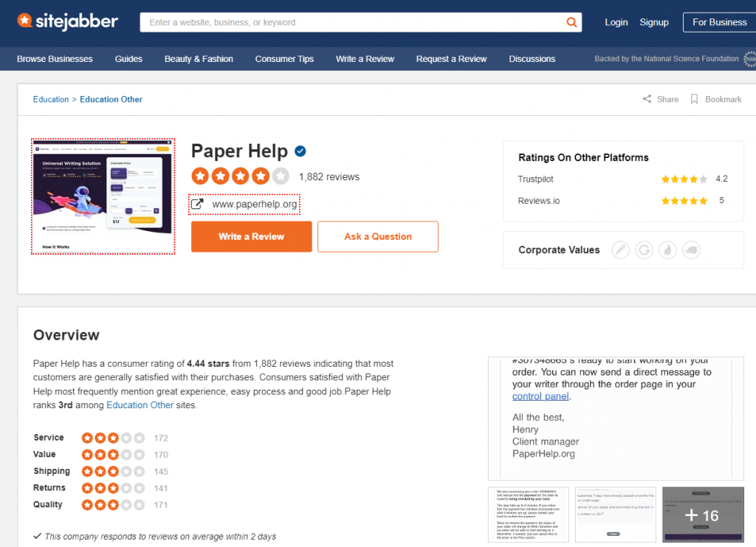Screen dimensions: 756x547
Task: Open the www.paperhelp.org website link
Action: pyautogui.click(x=255, y=204)
